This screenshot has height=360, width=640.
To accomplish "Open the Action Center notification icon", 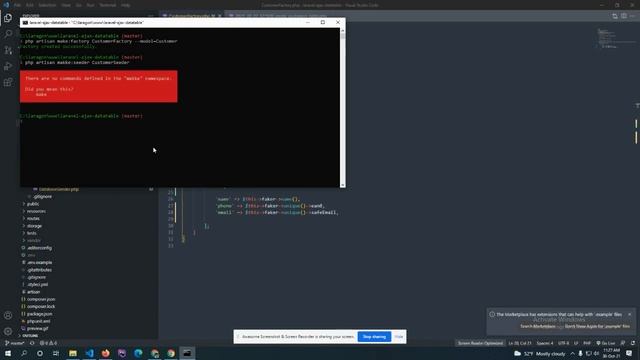I will pos(629,353).
